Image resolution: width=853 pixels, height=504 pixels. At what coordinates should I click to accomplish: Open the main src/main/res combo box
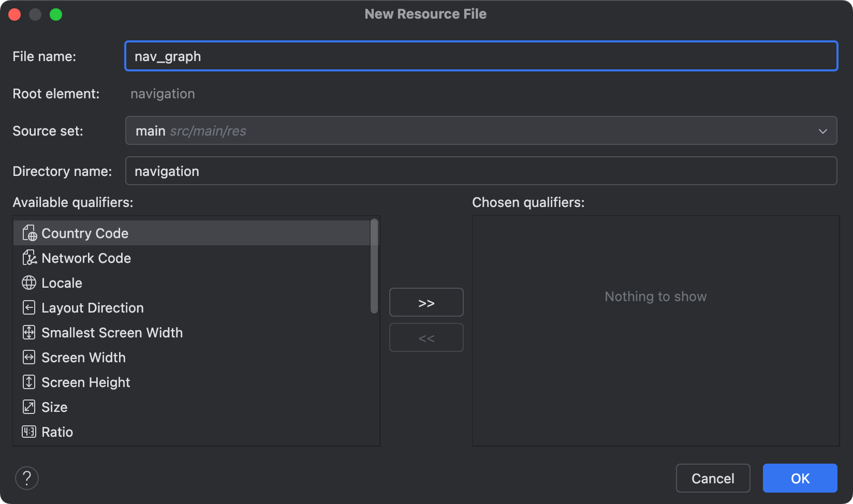[466, 131]
